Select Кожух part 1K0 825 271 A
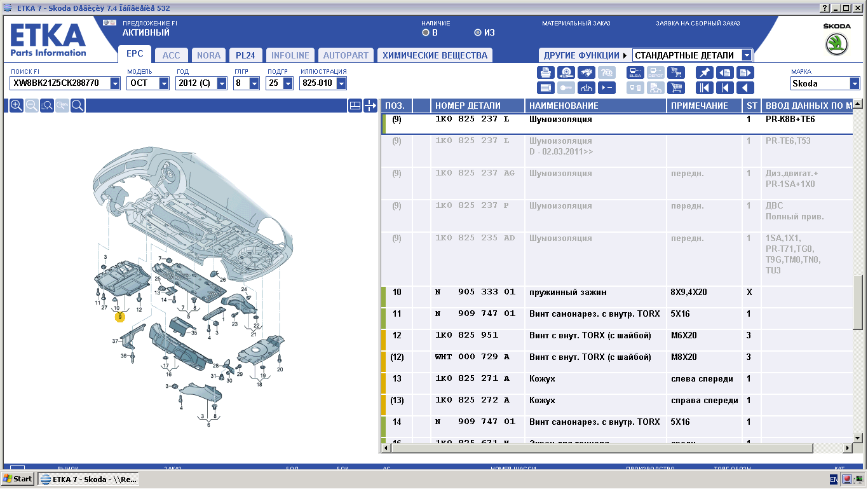 pos(616,383)
